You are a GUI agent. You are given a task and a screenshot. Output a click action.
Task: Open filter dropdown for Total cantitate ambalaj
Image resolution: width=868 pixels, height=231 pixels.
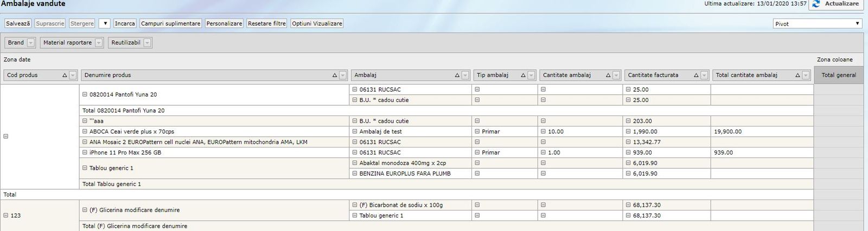click(806, 75)
